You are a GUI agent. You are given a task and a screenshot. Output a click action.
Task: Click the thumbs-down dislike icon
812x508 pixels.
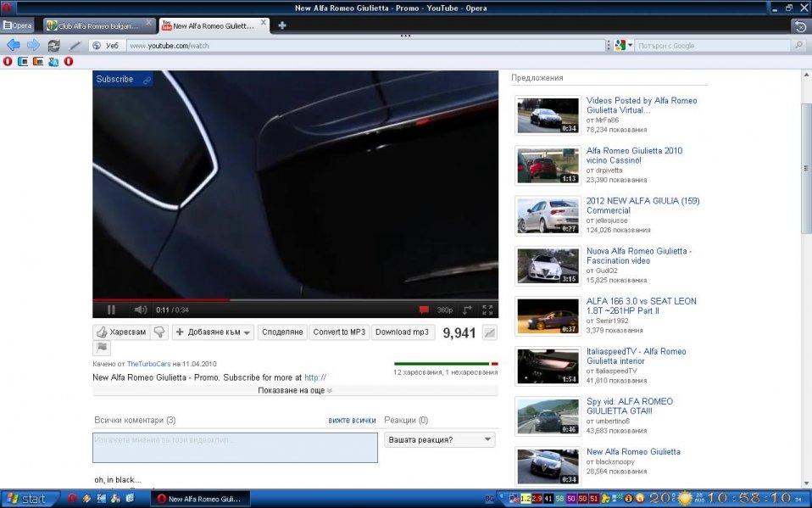click(x=159, y=332)
